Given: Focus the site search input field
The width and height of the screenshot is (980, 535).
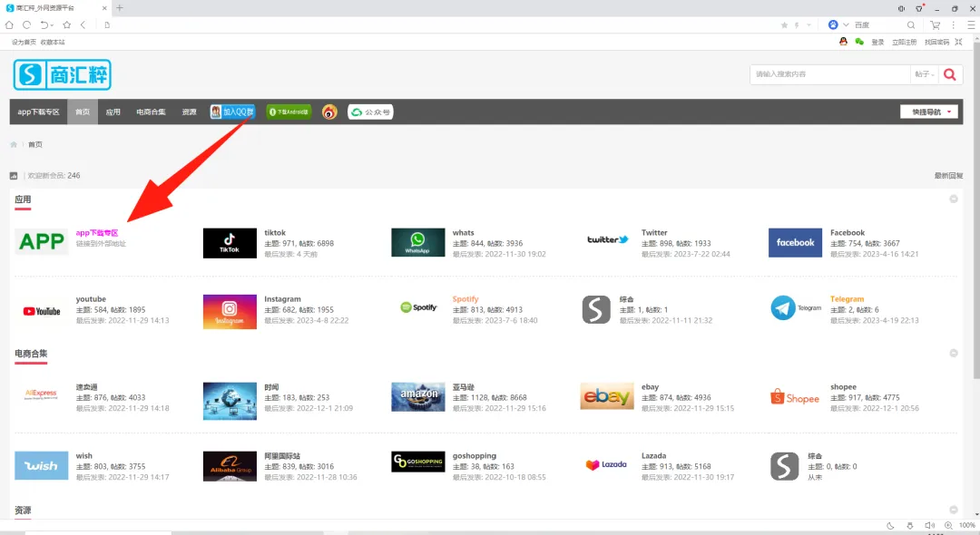Looking at the screenshot, I should click(x=830, y=74).
